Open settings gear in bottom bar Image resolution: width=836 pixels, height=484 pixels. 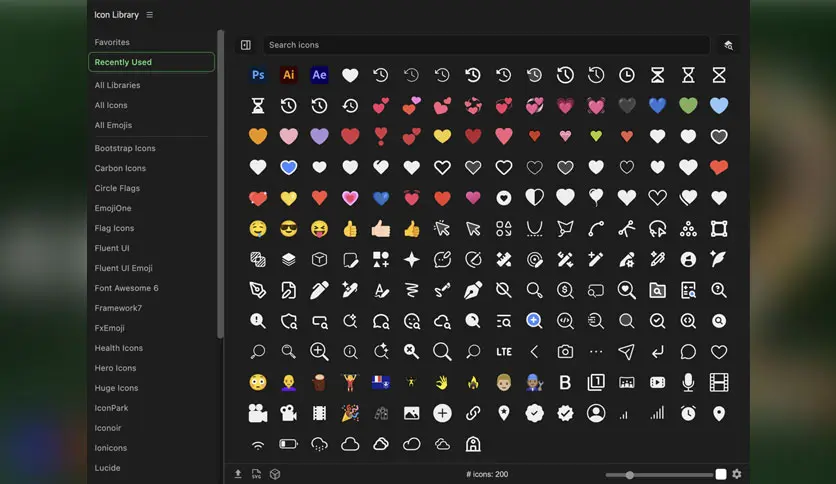click(737, 474)
